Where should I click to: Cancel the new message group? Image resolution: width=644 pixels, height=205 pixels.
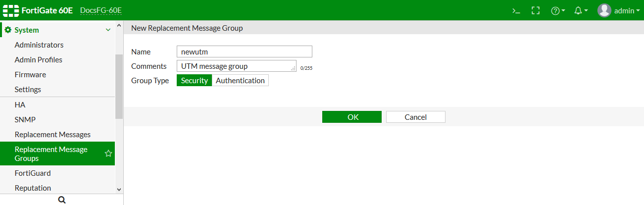(x=415, y=117)
